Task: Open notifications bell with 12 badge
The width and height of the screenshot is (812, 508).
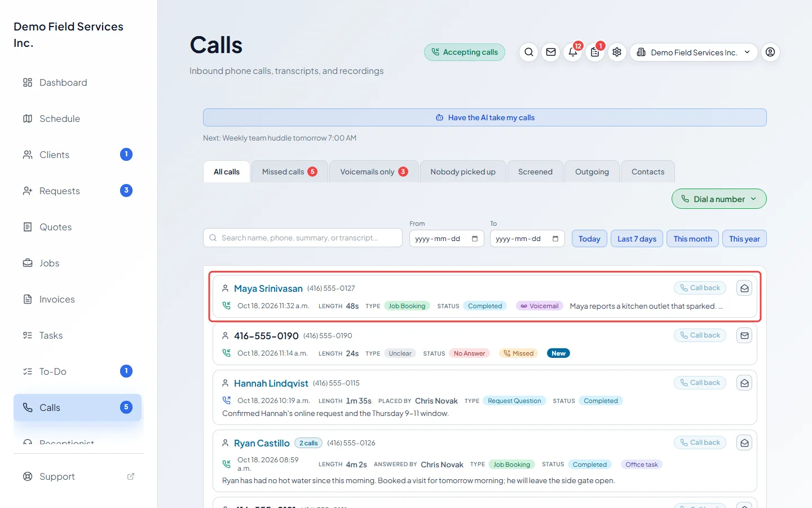Action: (x=573, y=52)
